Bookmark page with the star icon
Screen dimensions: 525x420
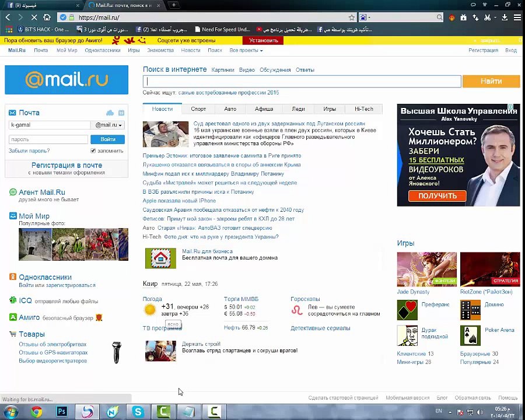tap(351, 17)
